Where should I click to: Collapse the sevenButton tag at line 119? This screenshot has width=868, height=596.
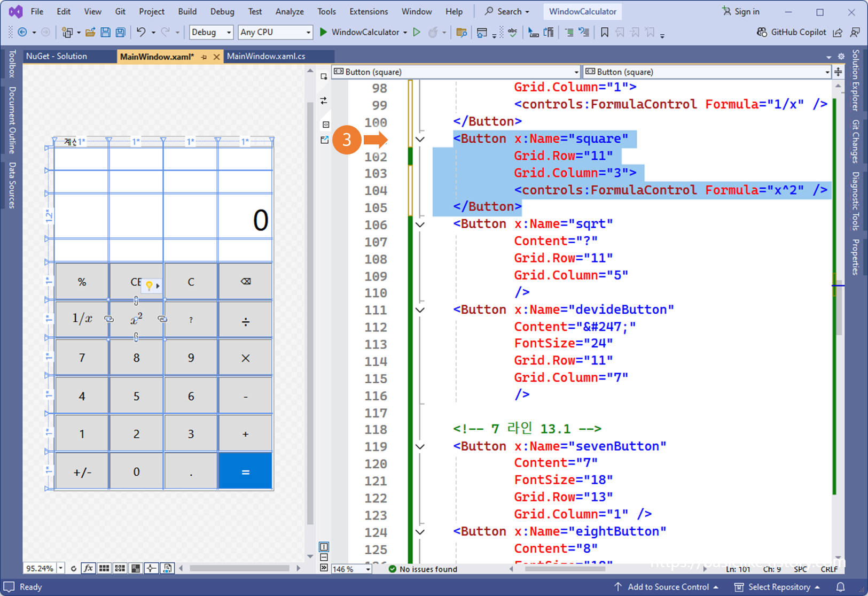pos(420,446)
